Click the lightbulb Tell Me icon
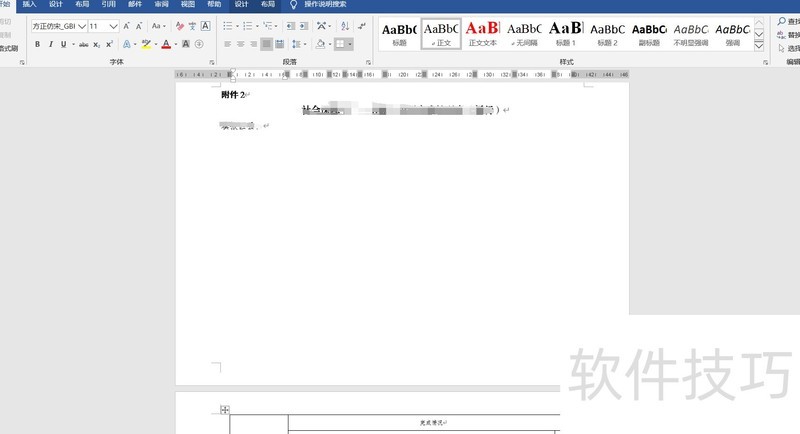The width and height of the screenshot is (800, 434). click(293, 5)
